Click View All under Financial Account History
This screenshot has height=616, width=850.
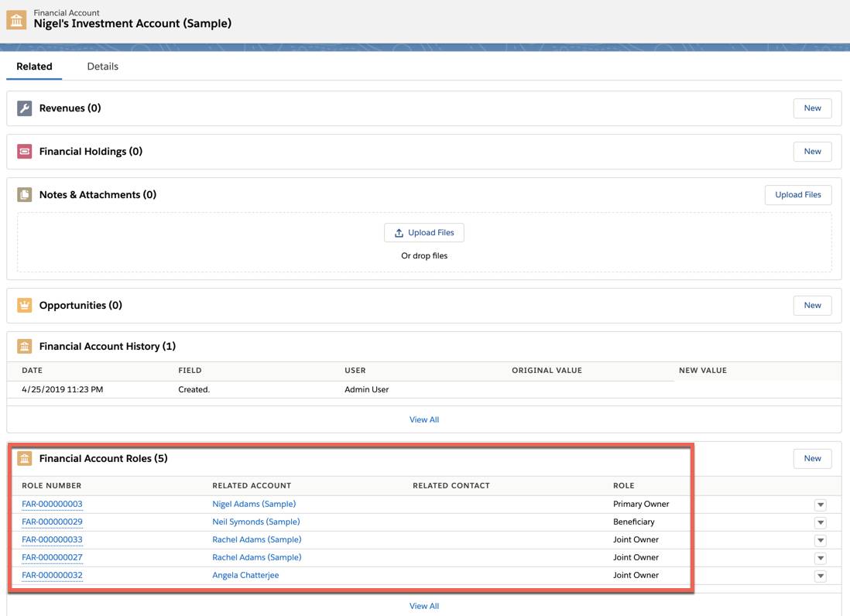(x=424, y=420)
